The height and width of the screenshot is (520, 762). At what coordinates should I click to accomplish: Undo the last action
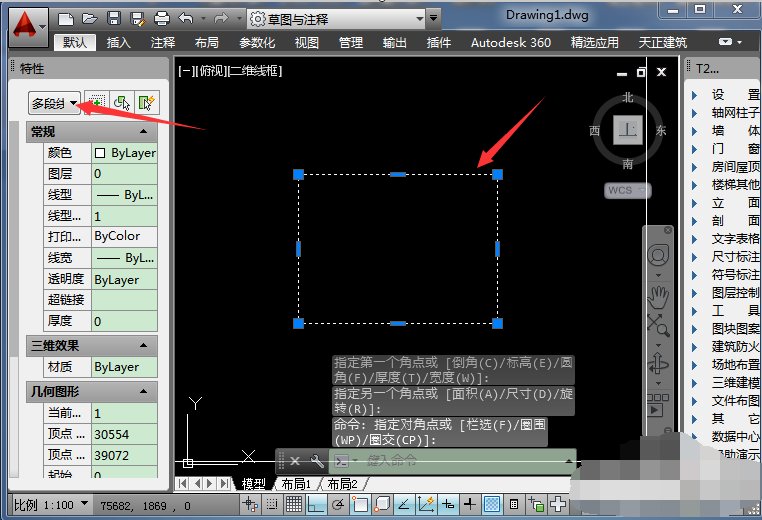pos(187,19)
